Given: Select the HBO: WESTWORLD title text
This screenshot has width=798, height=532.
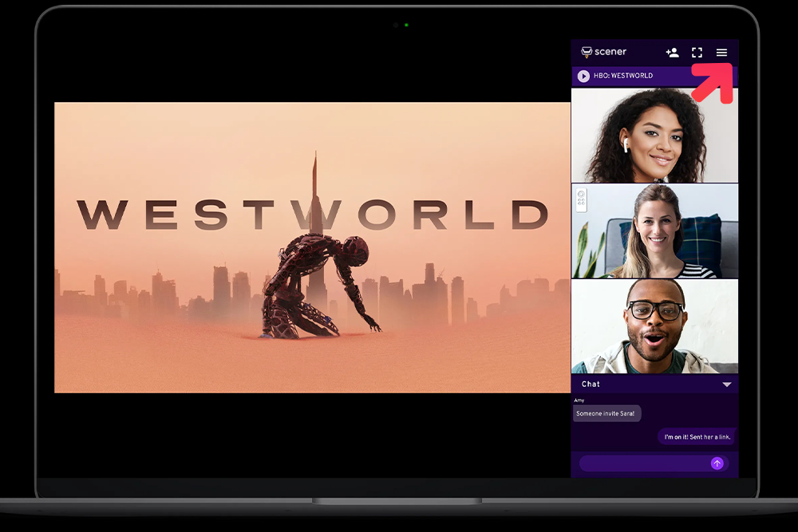Looking at the screenshot, I should tap(623, 76).
